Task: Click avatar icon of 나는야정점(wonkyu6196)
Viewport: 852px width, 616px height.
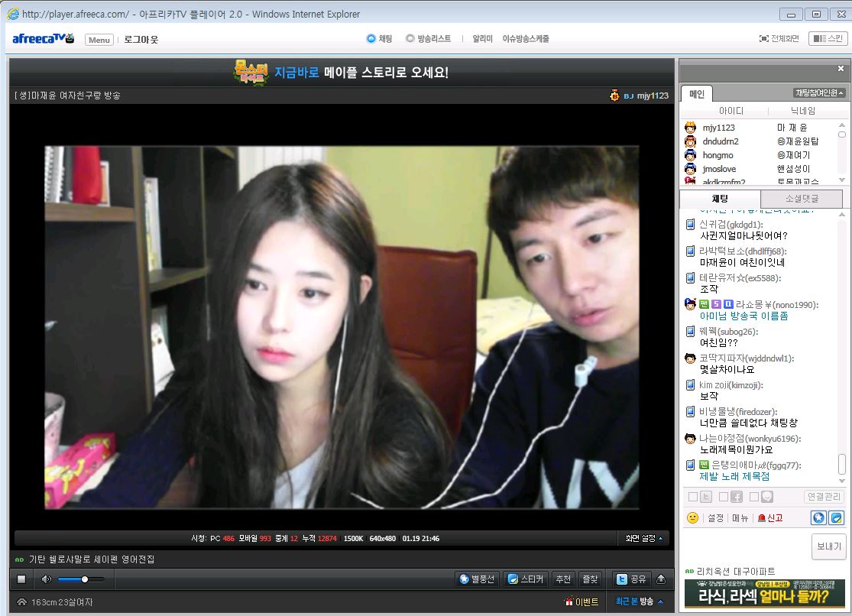Action: click(x=690, y=438)
